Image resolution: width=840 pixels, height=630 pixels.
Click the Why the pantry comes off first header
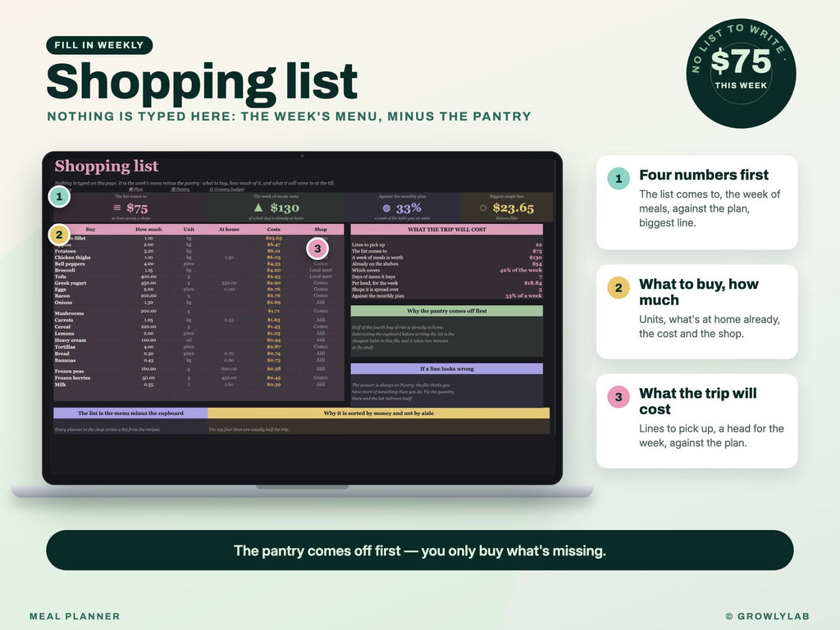click(x=447, y=311)
